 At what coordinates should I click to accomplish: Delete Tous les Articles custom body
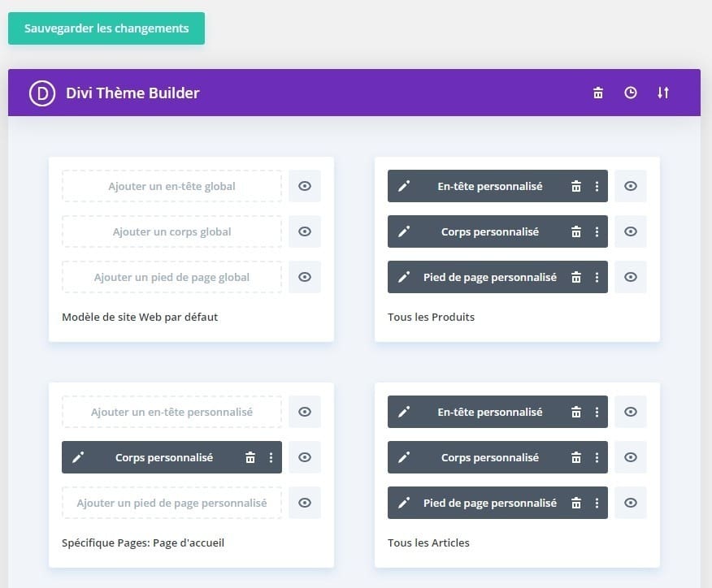click(x=575, y=457)
